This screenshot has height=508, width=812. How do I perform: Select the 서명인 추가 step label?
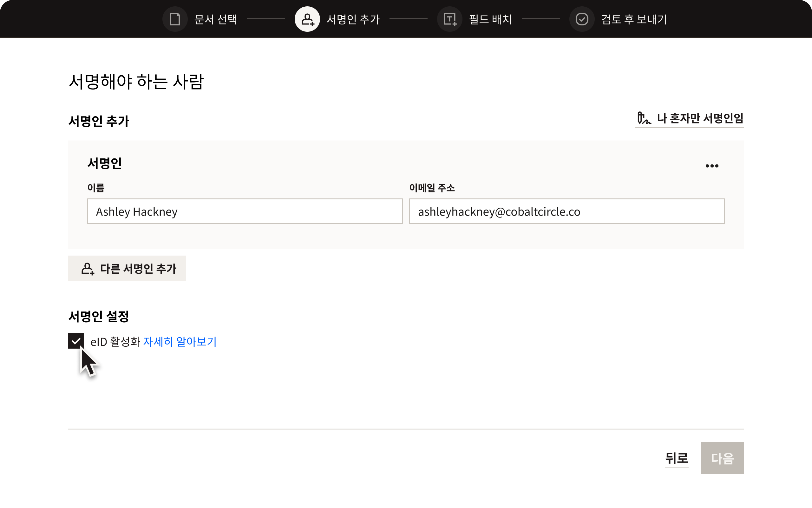click(x=353, y=19)
